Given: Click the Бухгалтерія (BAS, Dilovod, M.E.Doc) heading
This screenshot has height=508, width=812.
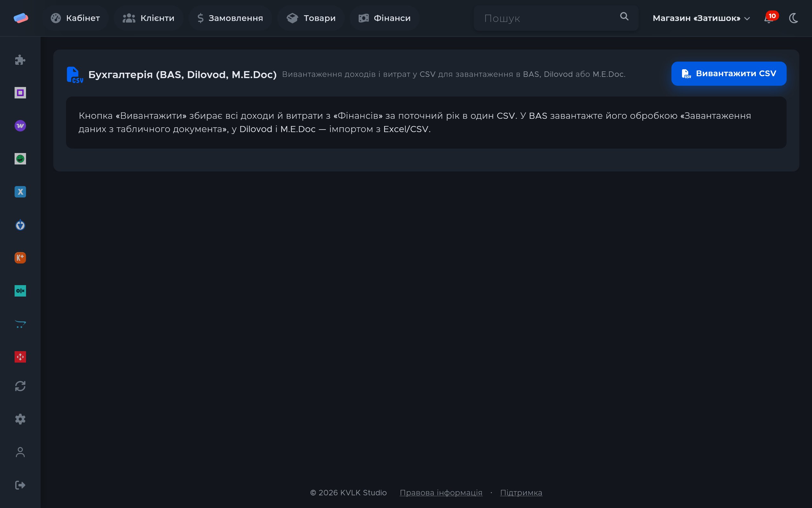Looking at the screenshot, I should tap(182, 75).
